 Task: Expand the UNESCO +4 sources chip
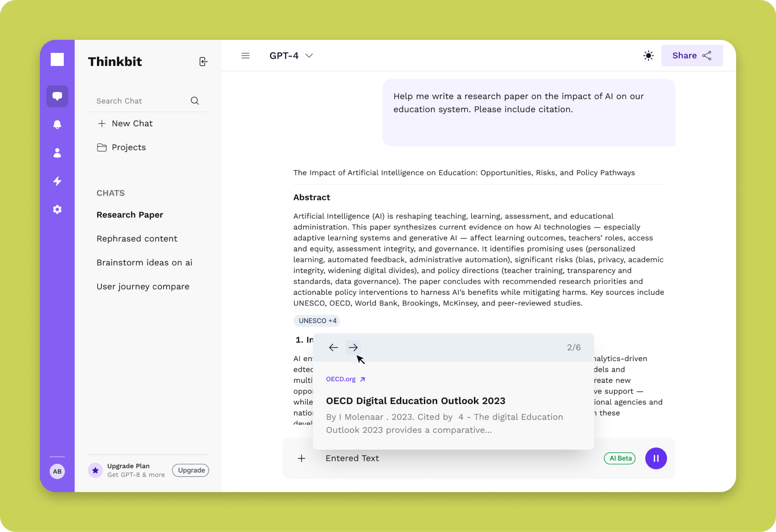[x=317, y=321]
